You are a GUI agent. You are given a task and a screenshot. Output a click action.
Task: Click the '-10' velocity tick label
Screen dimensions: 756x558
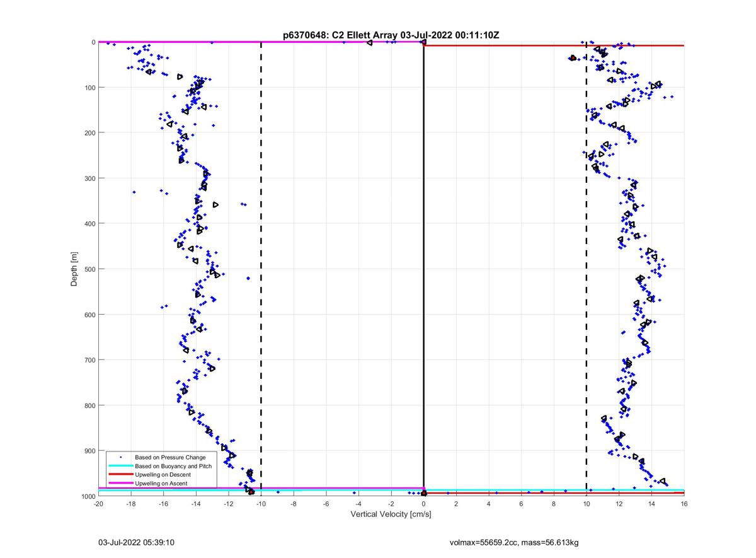pos(261,504)
